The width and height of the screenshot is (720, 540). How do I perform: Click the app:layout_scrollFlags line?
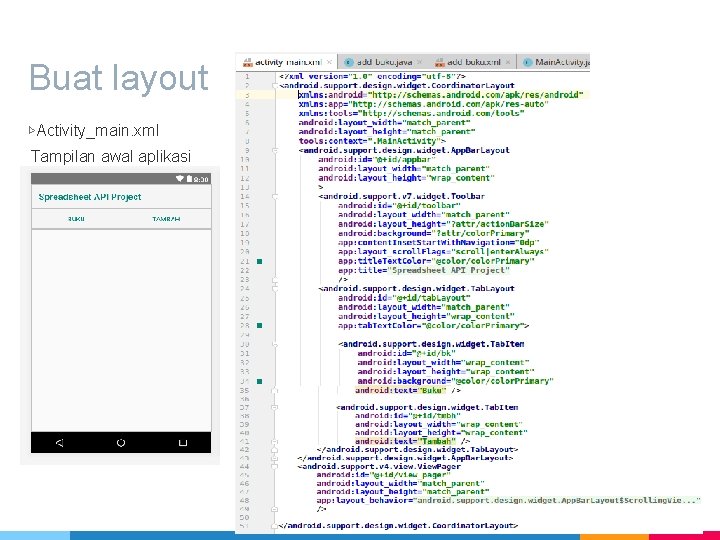(443, 252)
